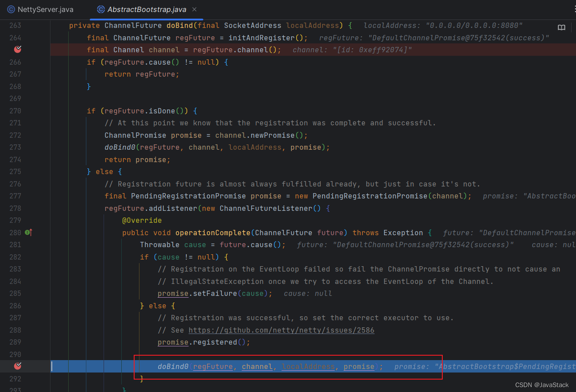
Task: Select the AbstractBootstrap.java tab
Action: pyautogui.click(x=147, y=9)
